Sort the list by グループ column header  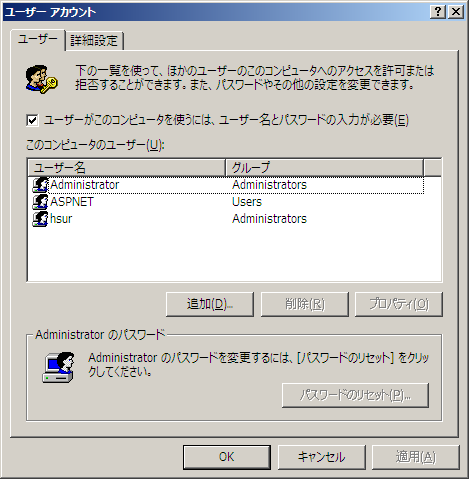324,168
